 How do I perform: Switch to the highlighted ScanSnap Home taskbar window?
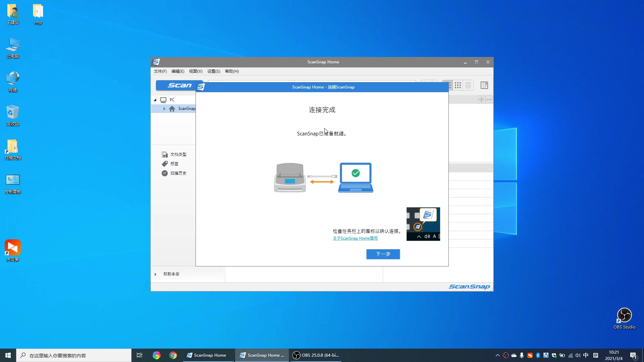(x=262, y=355)
